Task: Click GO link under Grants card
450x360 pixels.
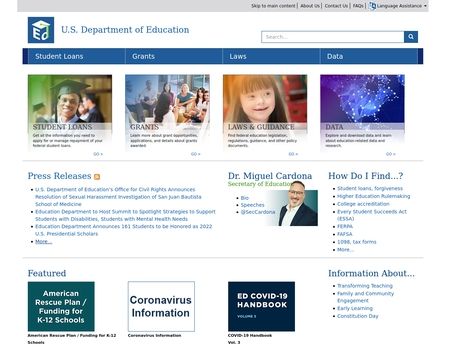Action: point(196,154)
